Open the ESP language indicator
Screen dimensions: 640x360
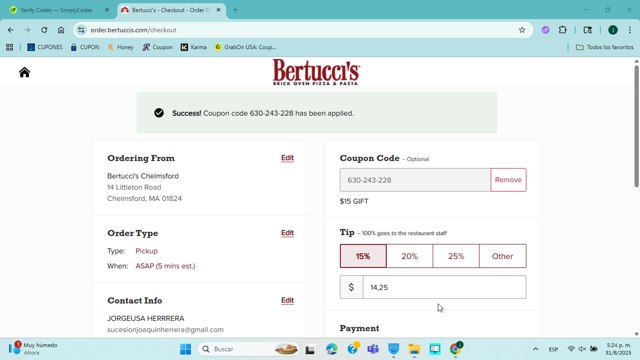553,349
